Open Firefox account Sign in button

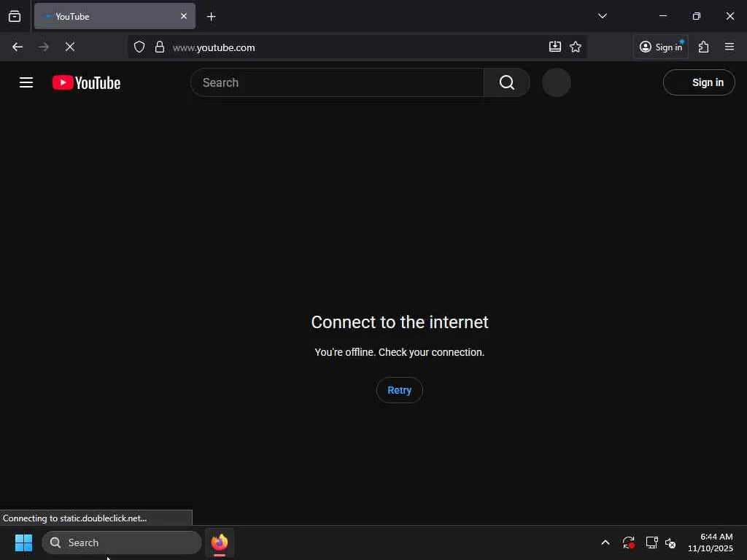(661, 47)
